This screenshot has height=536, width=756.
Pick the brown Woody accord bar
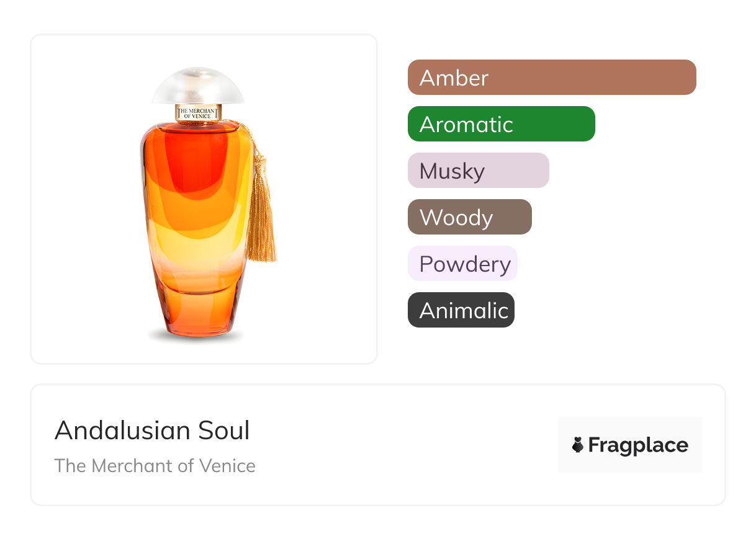point(469,217)
